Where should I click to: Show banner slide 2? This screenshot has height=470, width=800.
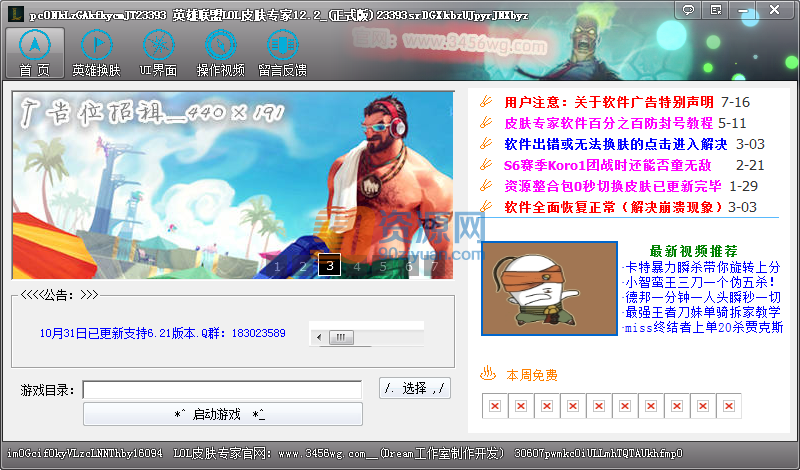(303, 266)
